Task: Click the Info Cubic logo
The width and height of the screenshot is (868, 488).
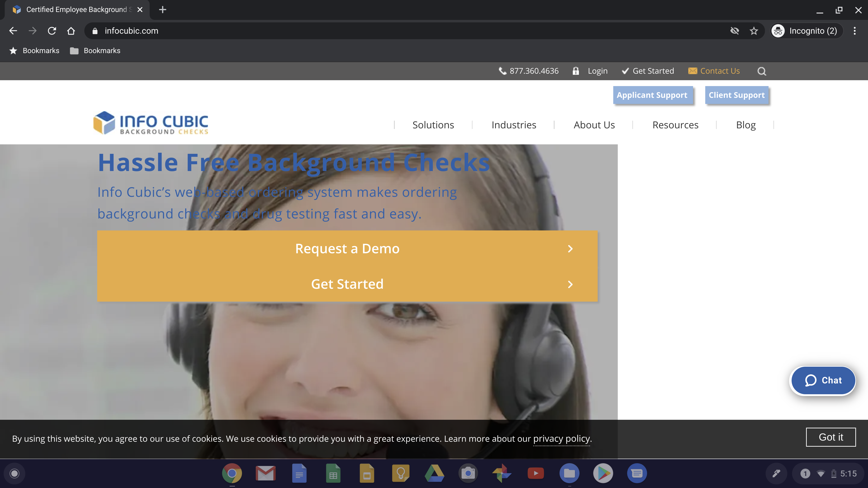Action: [151, 123]
